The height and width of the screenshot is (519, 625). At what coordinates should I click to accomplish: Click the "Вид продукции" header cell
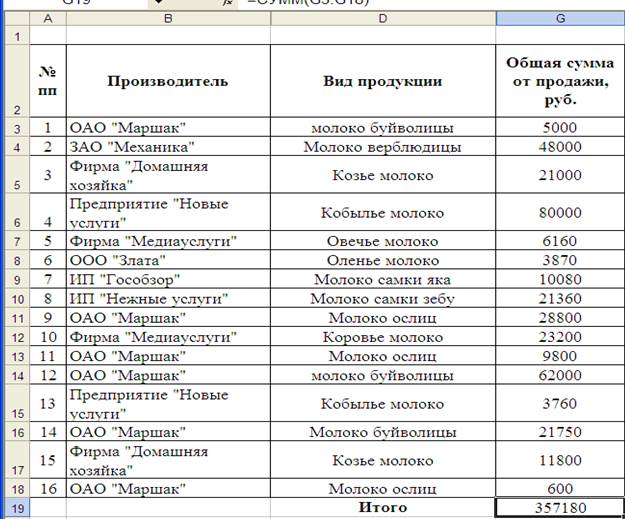point(383,81)
